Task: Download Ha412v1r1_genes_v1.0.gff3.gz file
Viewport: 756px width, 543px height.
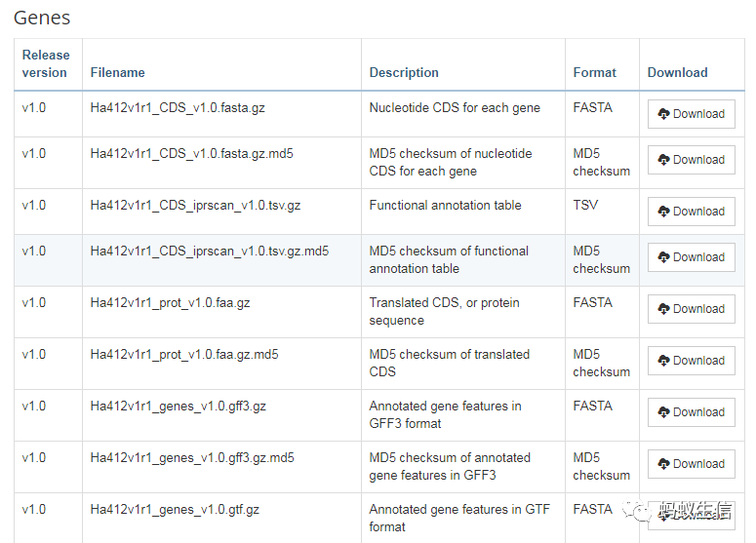Action: coord(691,412)
